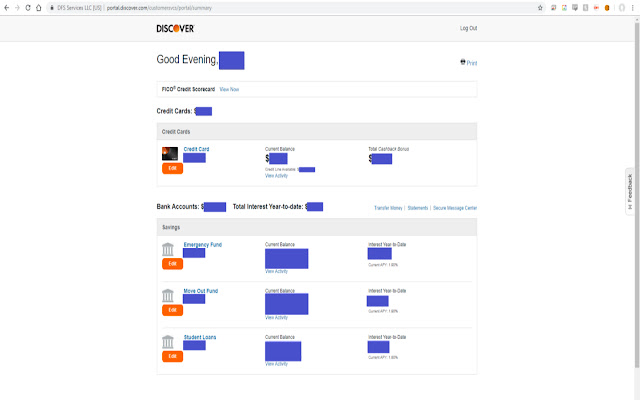Open the Transfer Money link
The width and height of the screenshot is (640, 400).
tap(388, 208)
